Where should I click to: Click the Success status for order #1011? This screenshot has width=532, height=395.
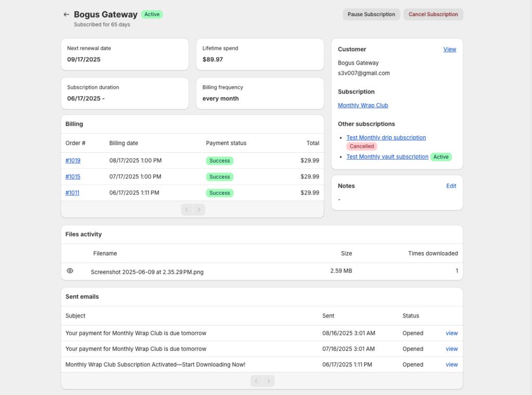[220, 193]
